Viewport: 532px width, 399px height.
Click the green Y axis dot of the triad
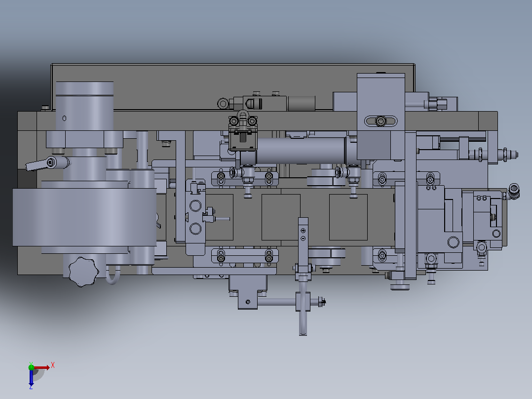click(x=31, y=367)
